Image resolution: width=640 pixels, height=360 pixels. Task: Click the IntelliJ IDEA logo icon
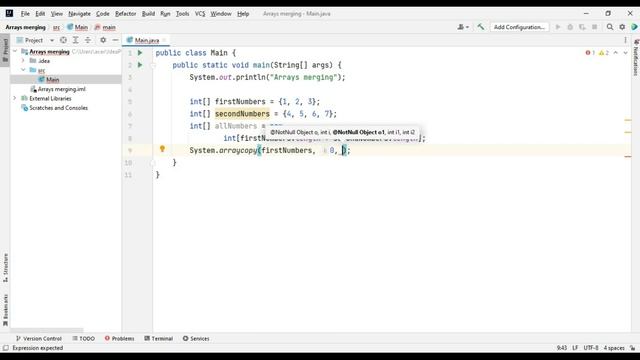[x=9, y=13]
